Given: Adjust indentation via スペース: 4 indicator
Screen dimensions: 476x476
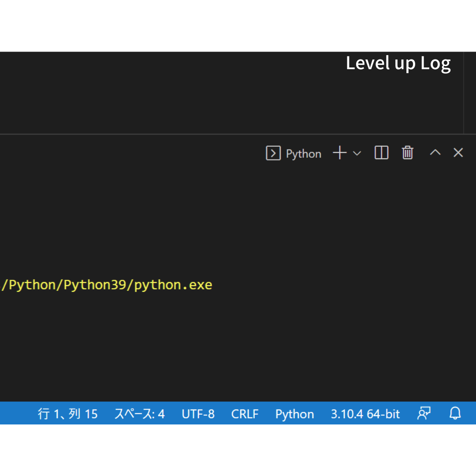Looking at the screenshot, I should pos(139,413).
